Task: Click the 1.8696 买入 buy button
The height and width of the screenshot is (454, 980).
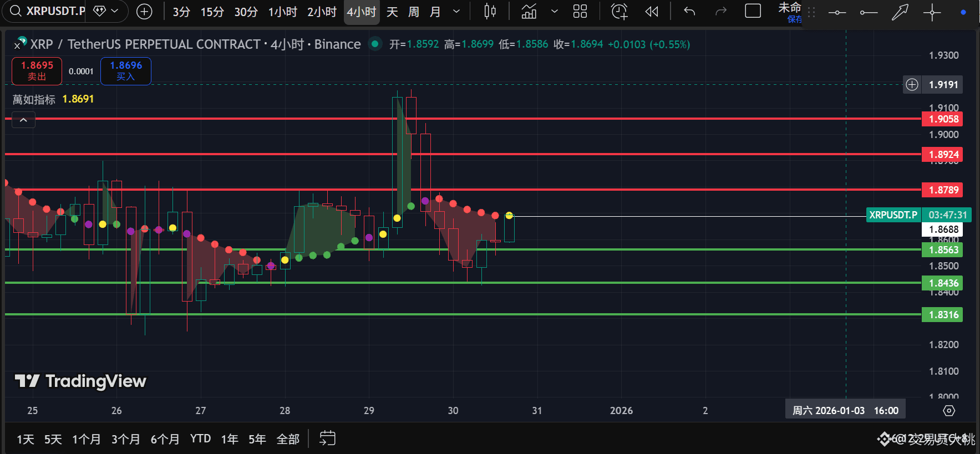Action: click(x=126, y=71)
